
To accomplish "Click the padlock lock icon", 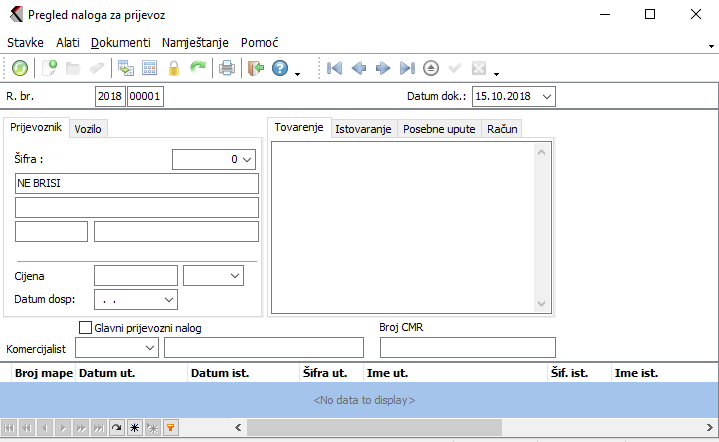I will click(x=174, y=68).
